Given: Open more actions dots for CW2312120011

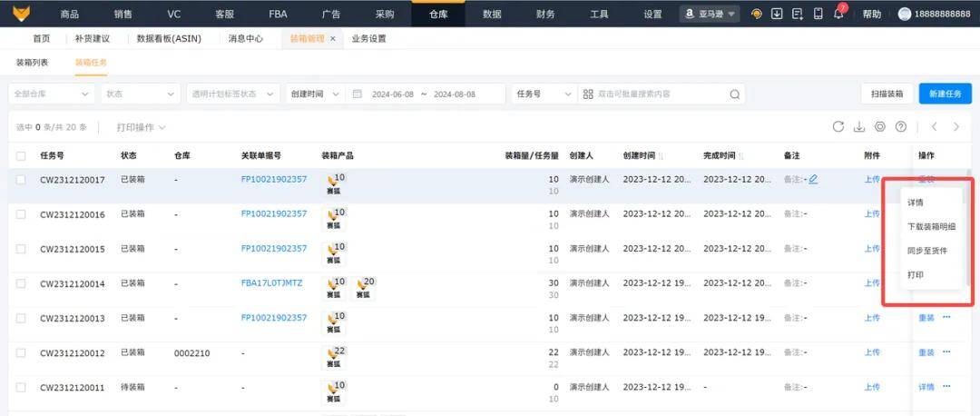Looking at the screenshot, I should tap(946, 387).
